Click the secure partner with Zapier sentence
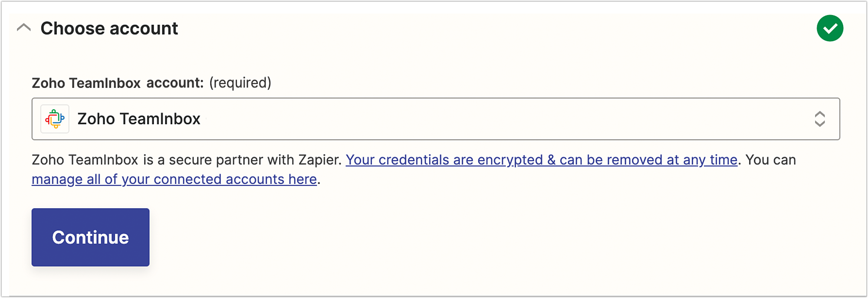Image resolution: width=868 pixels, height=298 pixels. pyautogui.click(x=187, y=160)
